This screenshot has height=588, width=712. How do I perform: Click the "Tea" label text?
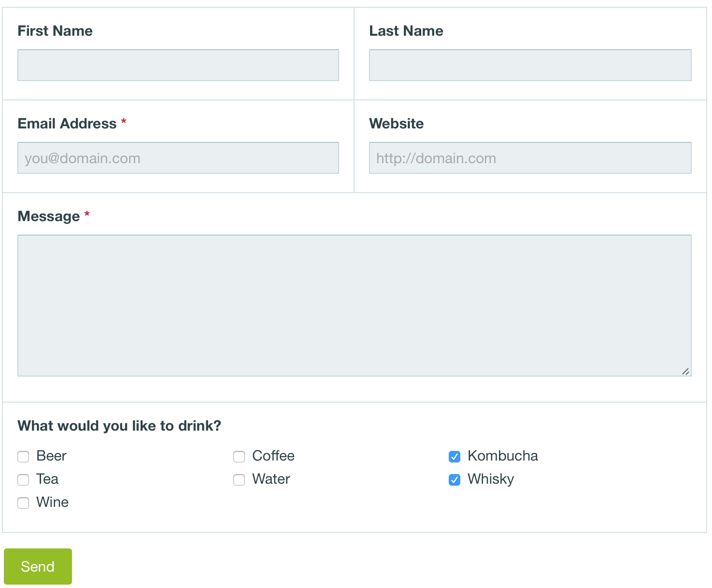click(47, 479)
